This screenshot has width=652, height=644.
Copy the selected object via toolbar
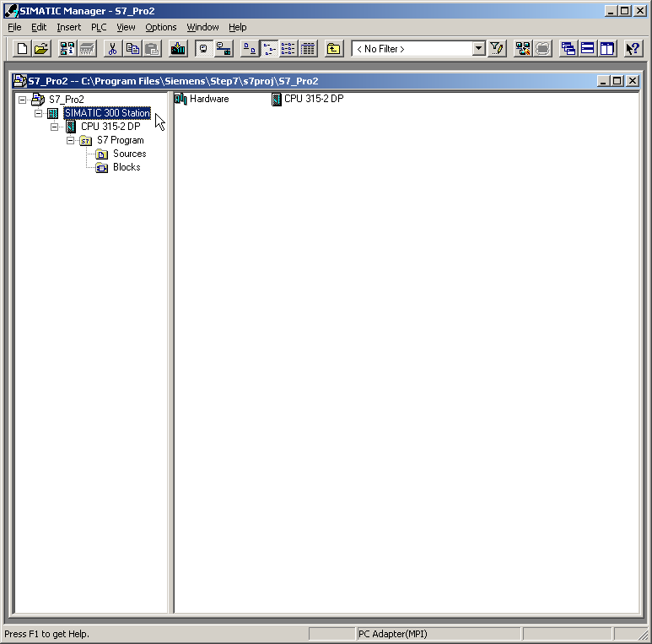pos(132,49)
